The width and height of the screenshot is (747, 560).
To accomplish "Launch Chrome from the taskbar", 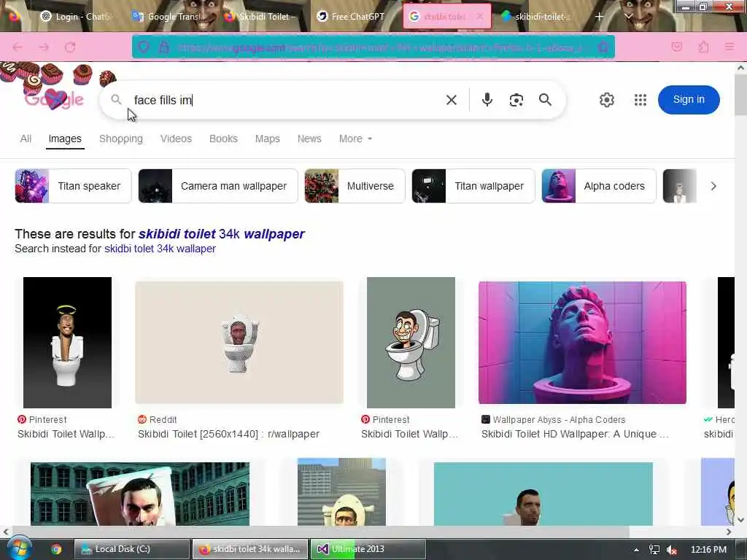I will point(56,549).
